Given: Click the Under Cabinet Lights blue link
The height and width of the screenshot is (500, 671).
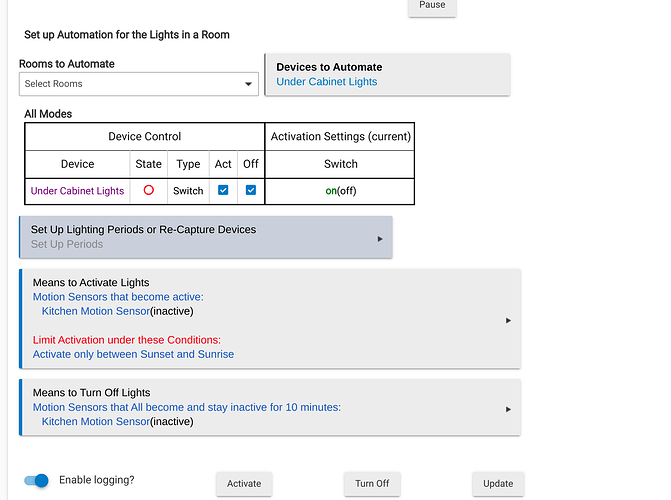Looking at the screenshot, I should click(x=327, y=82).
